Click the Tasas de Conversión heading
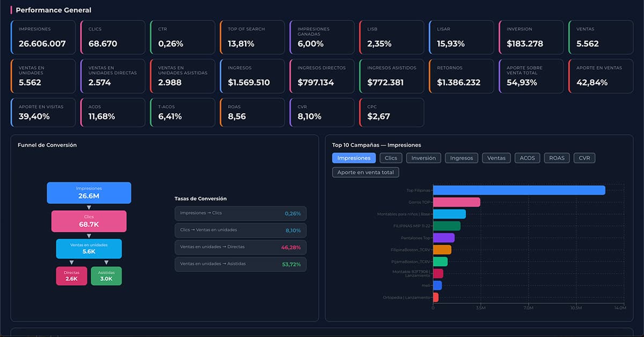Viewport: 644px width, 337px height. point(201,199)
